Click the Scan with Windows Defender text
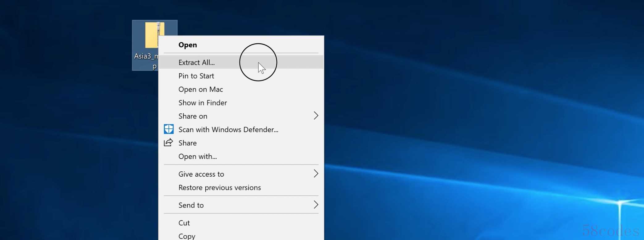 click(228, 130)
